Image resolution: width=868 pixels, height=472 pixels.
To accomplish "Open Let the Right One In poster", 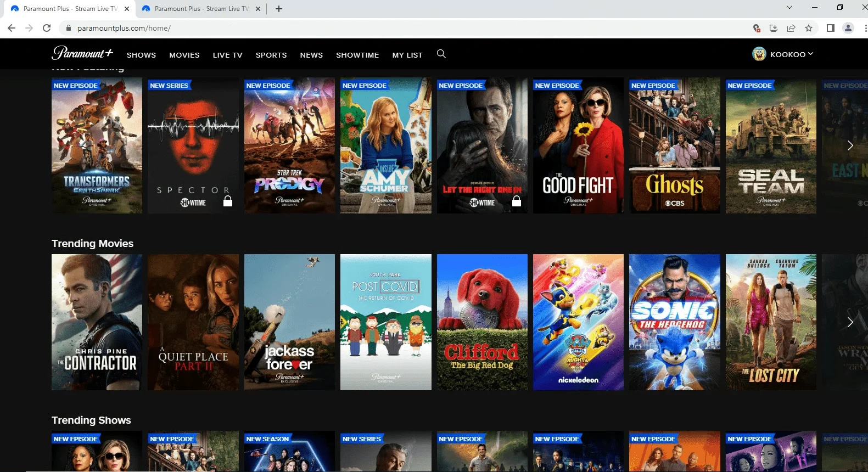I will pos(482,145).
